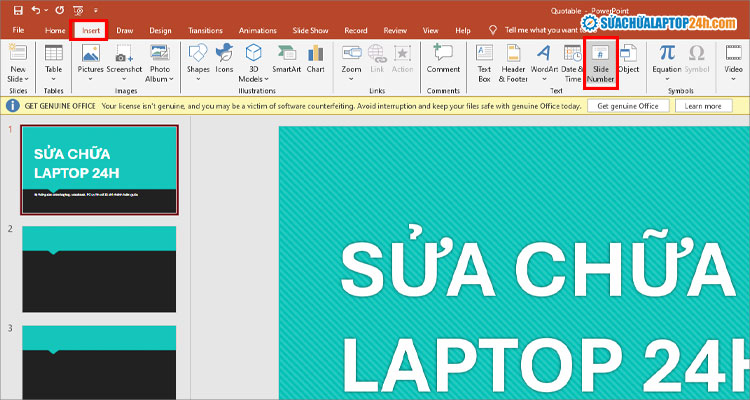This screenshot has height=400, width=750.
Task: Click the Zoom link icon
Action: point(351,53)
